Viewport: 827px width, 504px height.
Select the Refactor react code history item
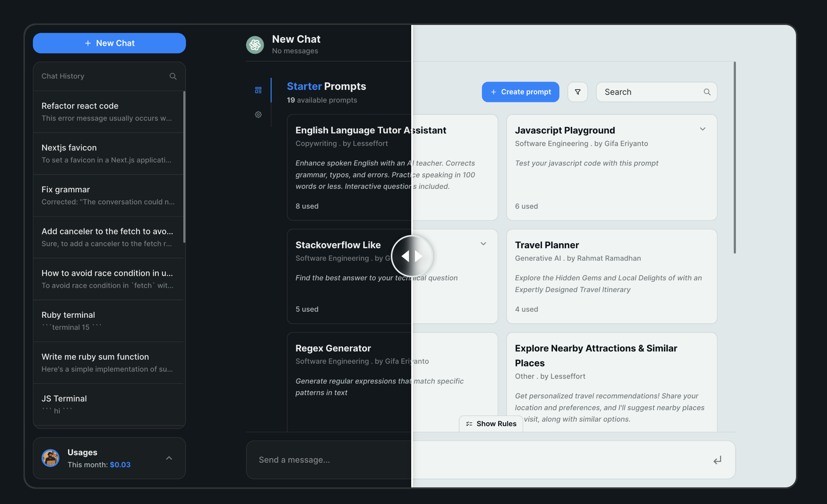click(109, 111)
